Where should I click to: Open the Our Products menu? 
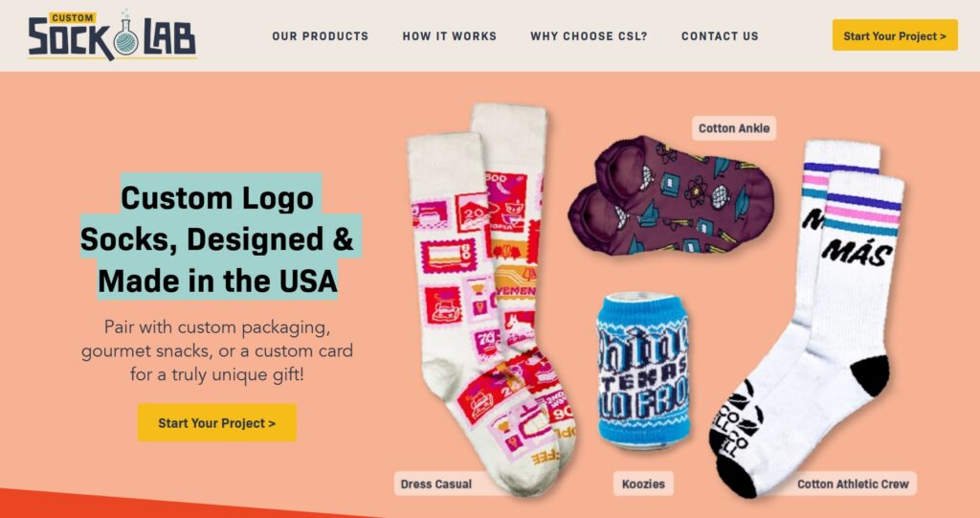pos(320,36)
